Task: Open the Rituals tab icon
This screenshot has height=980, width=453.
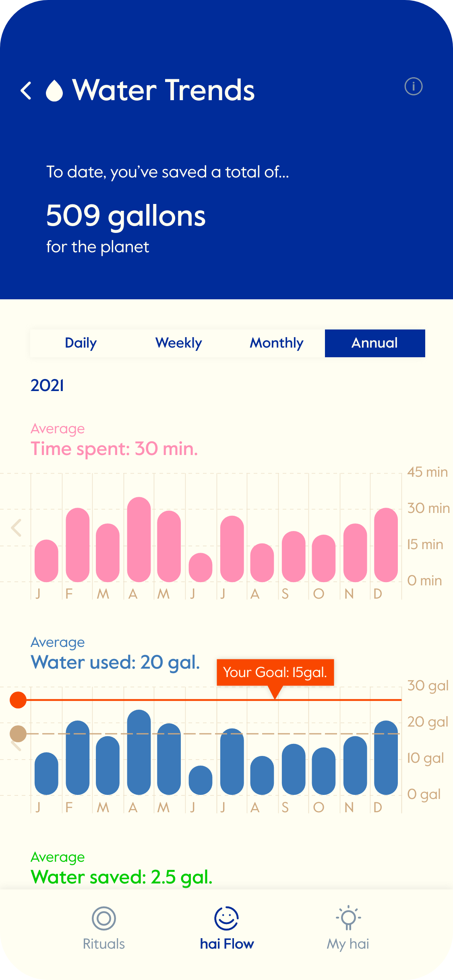Action: click(x=104, y=918)
